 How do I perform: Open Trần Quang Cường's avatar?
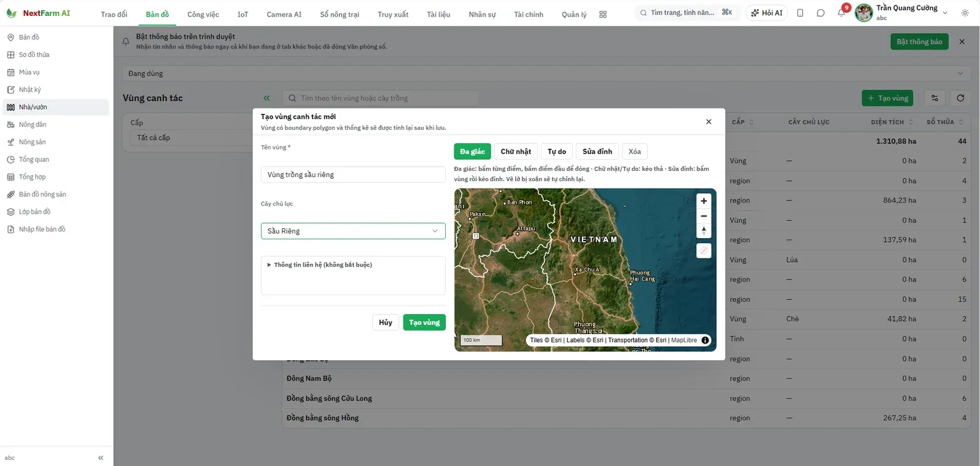(x=864, y=13)
